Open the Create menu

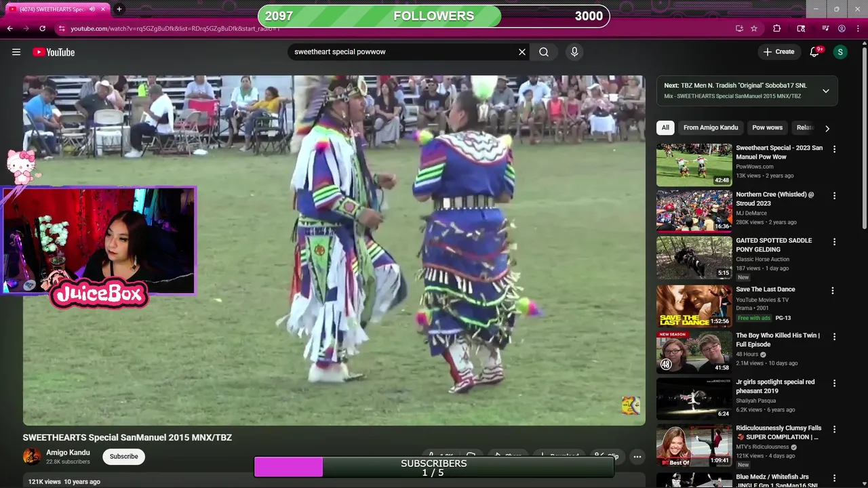[x=778, y=52]
